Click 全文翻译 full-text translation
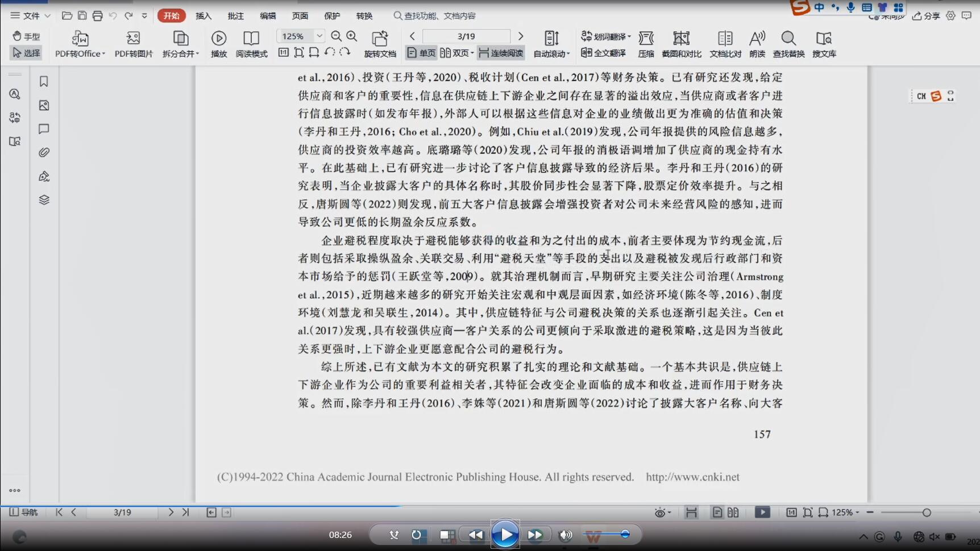This screenshot has width=980, height=551. (603, 53)
